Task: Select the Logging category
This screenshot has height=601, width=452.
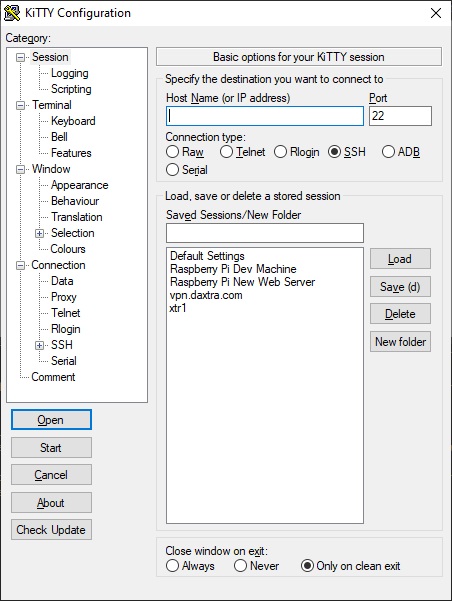Action: (x=69, y=73)
